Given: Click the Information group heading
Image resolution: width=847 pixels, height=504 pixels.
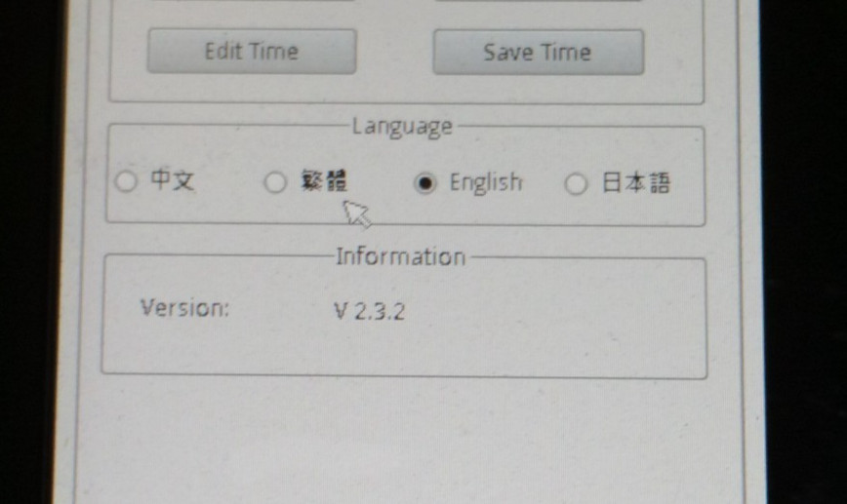Looking at the screenshot, I should [400, 256].
